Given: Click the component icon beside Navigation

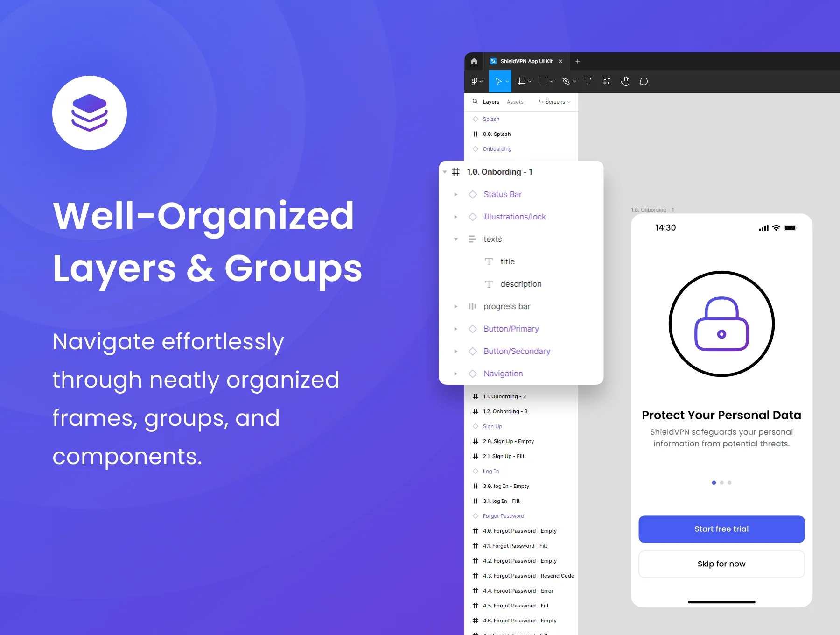Looking at the screenshot, I should [x=473, y=374].
